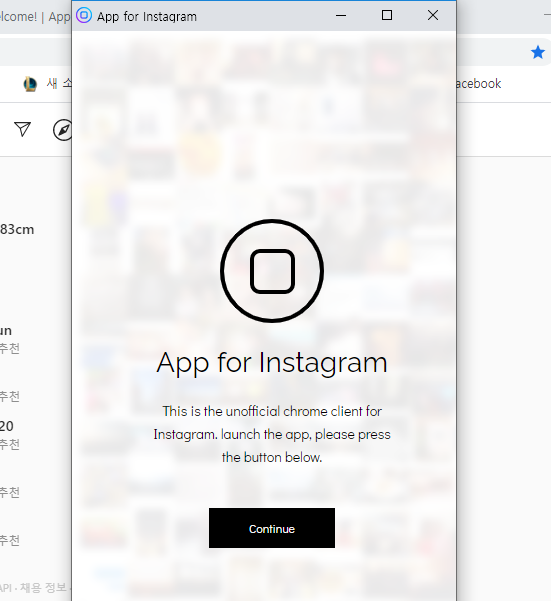Click the League of Legends bookmark icon

coord(30,84)
